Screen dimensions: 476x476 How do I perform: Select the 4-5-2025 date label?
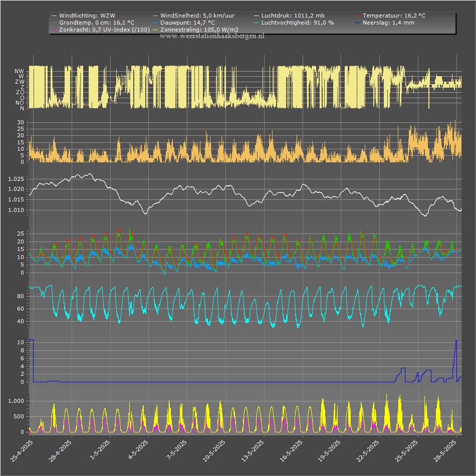[x=138, y=450]
